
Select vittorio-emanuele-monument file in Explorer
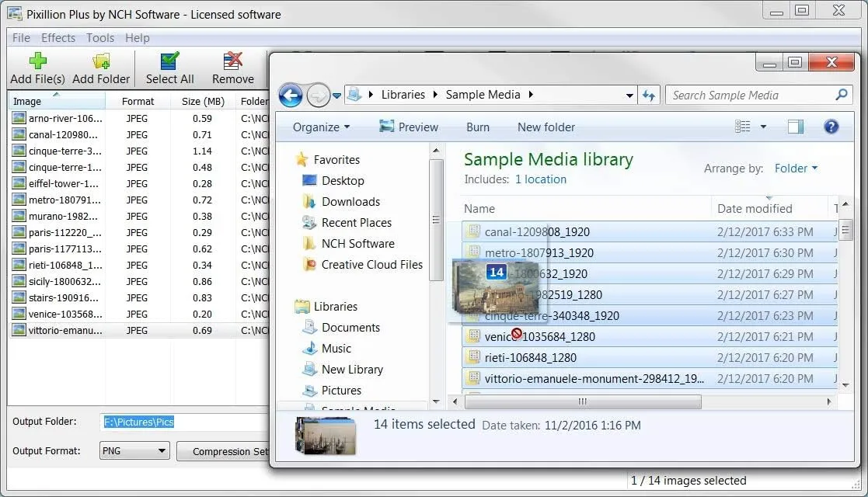click(650, 378)
